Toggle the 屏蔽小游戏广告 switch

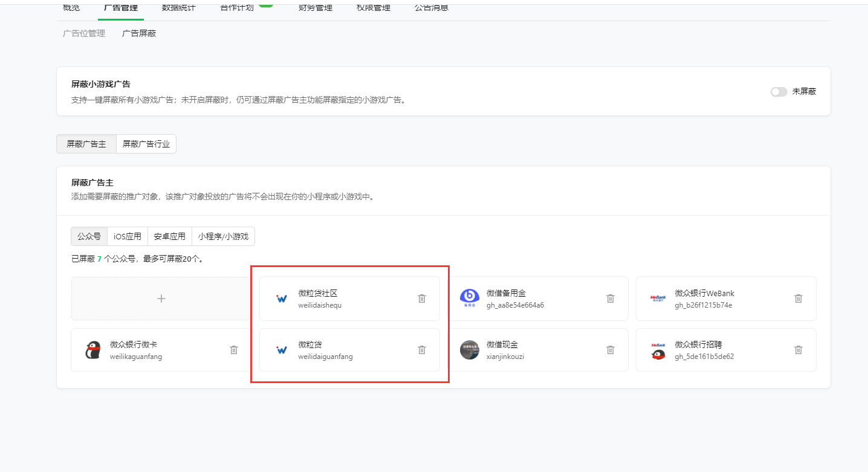[779, 92]
